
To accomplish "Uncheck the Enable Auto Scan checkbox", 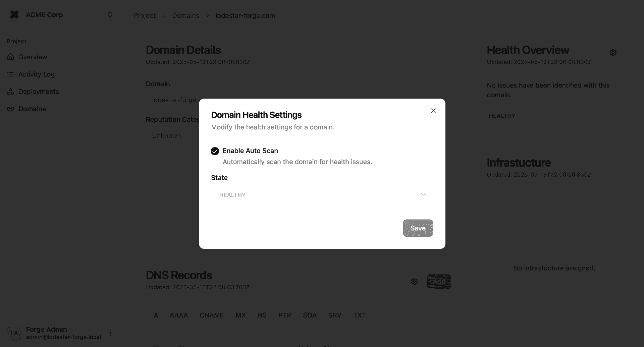I will pyautogui.click(x=215, y=151).
